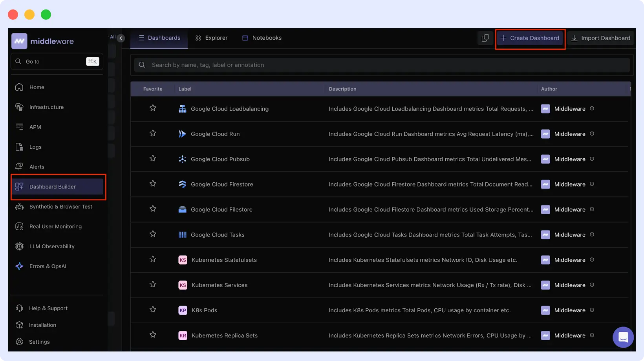
Task: Click the Create Dashboard button
Action: (x=530, y=38)
